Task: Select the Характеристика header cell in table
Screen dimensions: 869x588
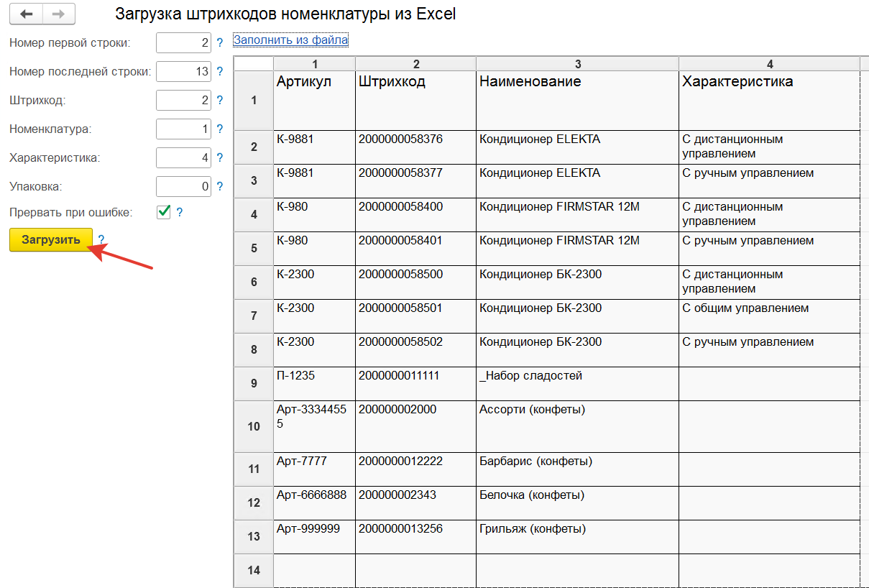Action: (770, 101)
